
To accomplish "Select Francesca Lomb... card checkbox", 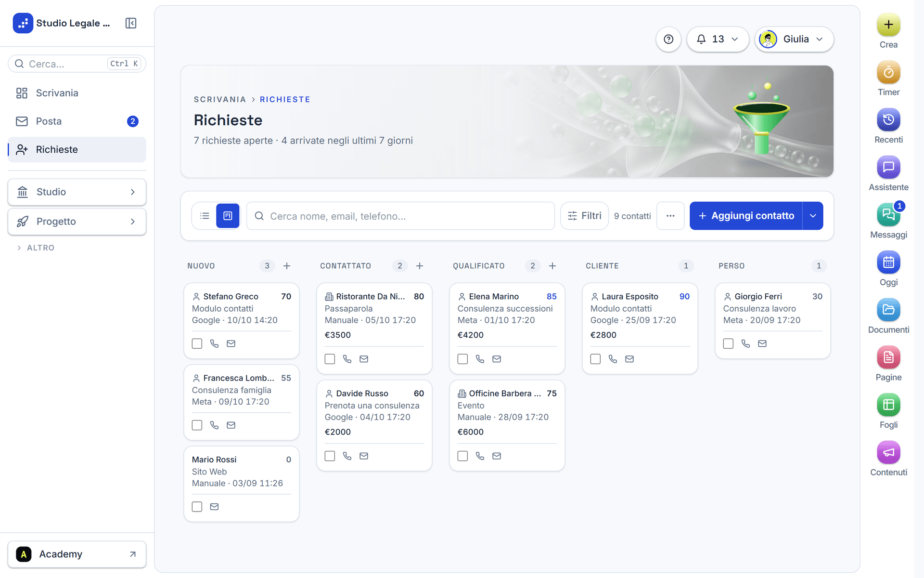I will (x=197, y=425).
